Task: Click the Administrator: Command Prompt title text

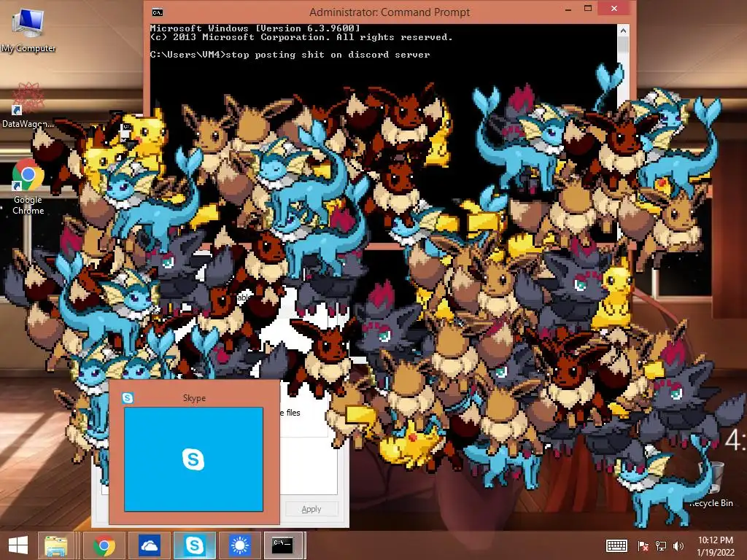Action: [x=390, y=12]
